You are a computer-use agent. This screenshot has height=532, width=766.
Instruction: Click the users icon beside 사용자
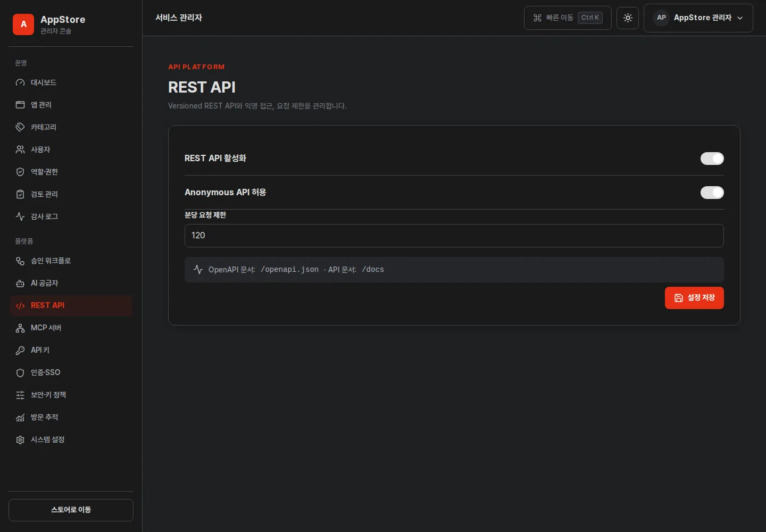[x=20, y=149]
